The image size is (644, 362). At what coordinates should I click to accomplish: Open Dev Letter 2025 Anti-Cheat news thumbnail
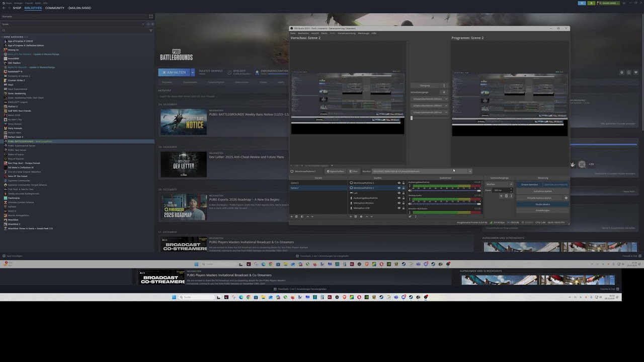point(184,164)
